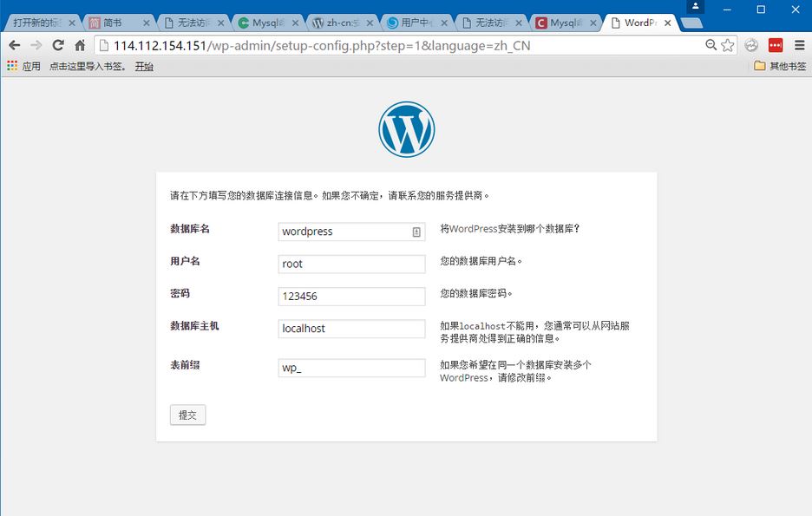The width and height of the screenshot is (812, 516).
Task: Click the autofill icon in the 数据库名 field
Action: tap(416, 232)
